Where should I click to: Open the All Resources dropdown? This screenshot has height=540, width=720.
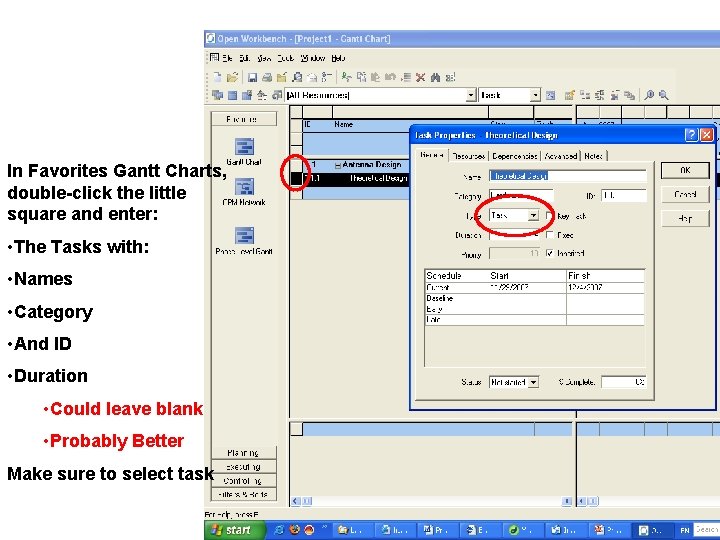tap(471, 95)
